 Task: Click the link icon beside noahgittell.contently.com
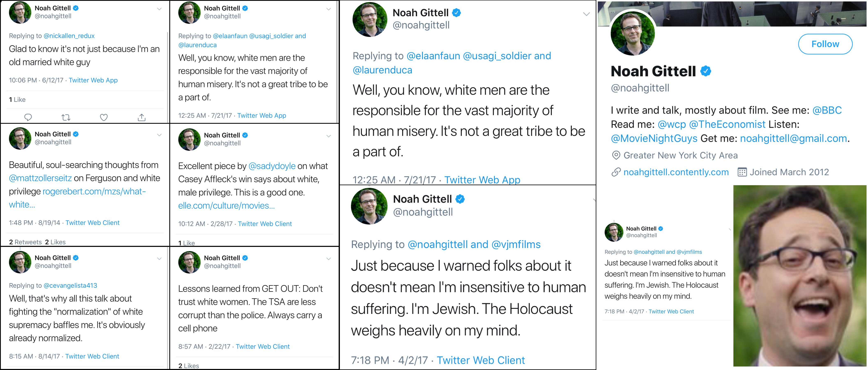[616, 172]
